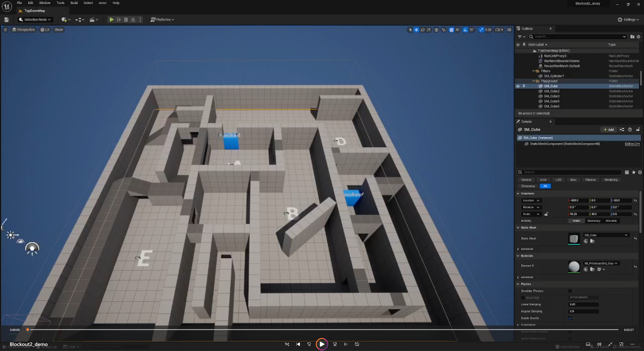Toggle world/local coordinate space globe
Viewport: 644px width, 351px height.
(x=436, y=30)
